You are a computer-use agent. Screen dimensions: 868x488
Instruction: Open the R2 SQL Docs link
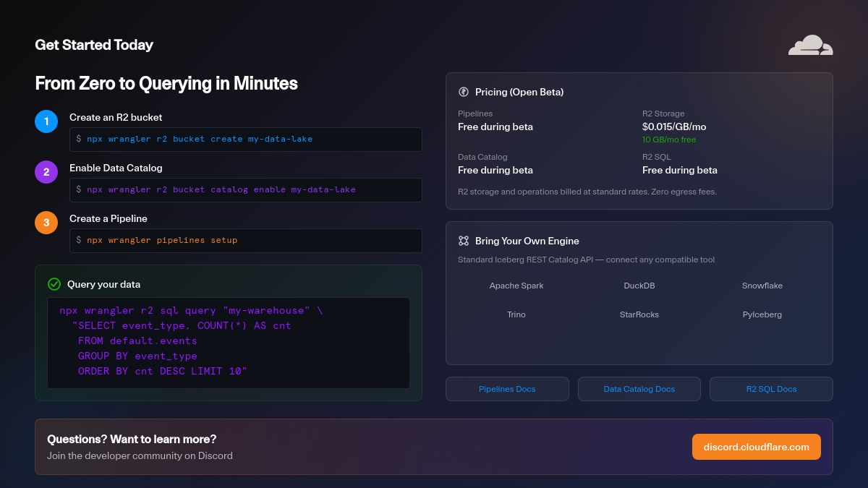771,389
